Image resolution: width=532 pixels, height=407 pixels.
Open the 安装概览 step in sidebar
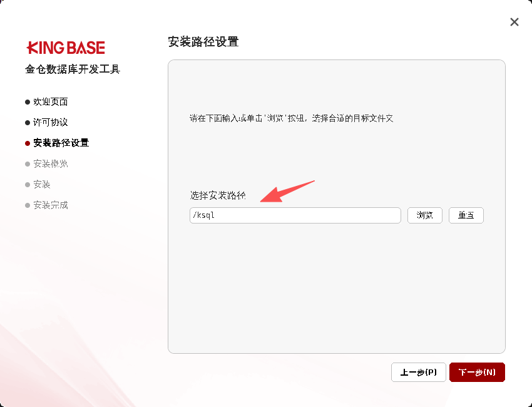(51, 164)
